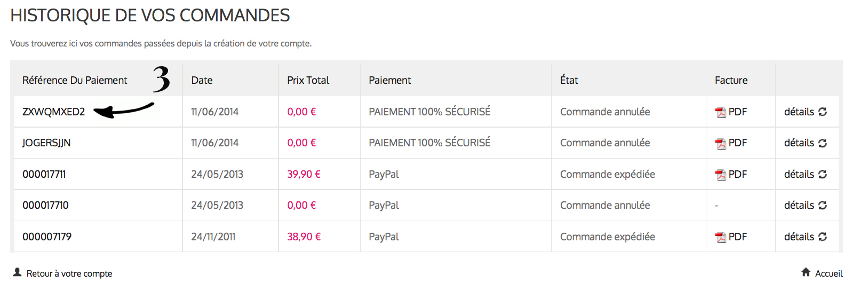
Task: Click the Accueil link
Action: (829, 273)
